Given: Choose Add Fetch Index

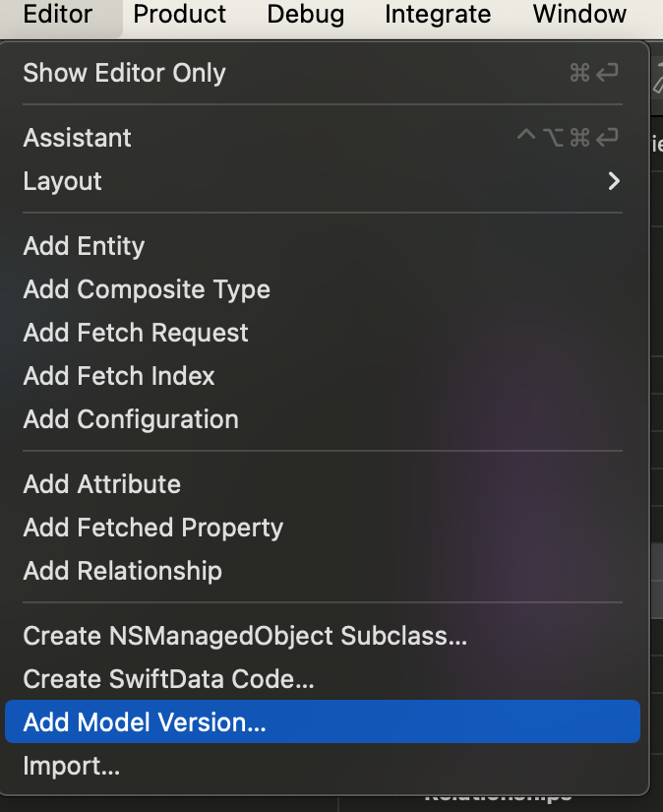Looking at the screenshot, I should [119, 376].
